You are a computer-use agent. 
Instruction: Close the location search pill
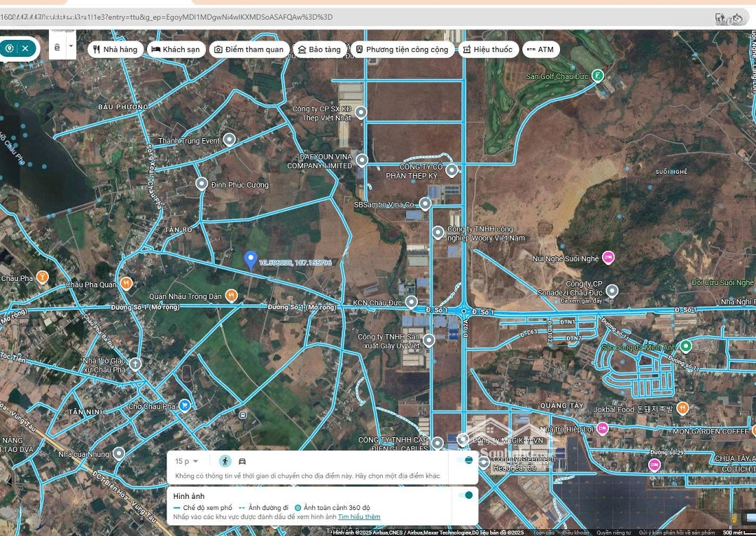(25, 48)
